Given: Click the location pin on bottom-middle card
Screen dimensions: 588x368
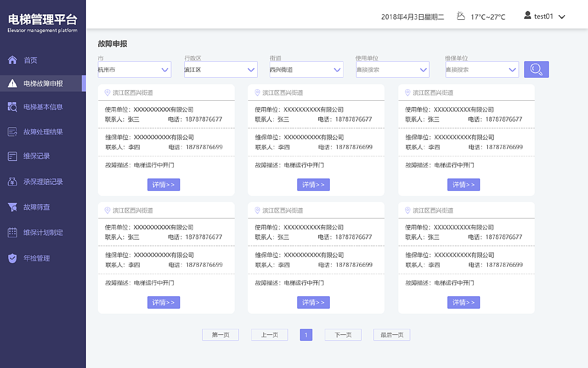Looking at the screenshot, I should point(257,210).
